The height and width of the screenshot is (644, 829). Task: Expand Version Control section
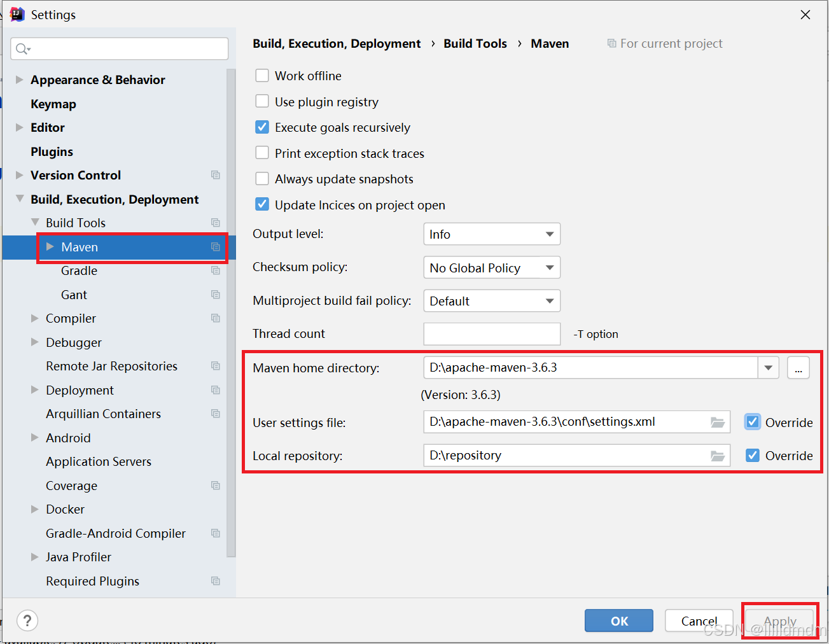pos(19,175)
